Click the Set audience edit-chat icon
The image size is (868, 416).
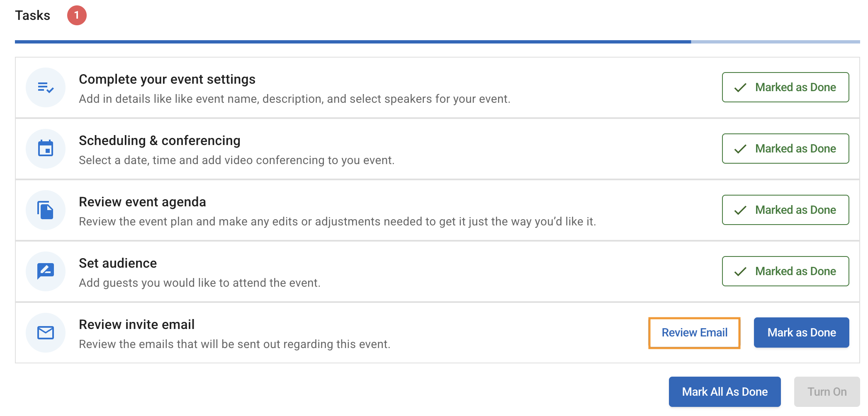point(46,271)
